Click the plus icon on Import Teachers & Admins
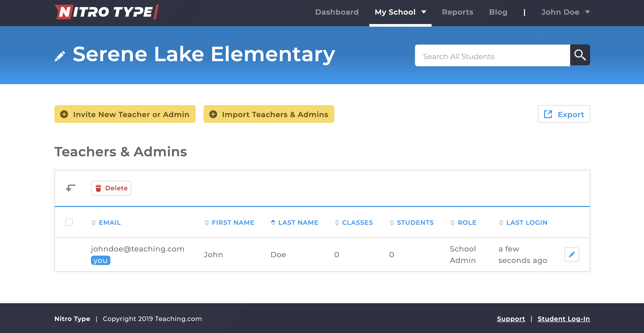Screen dimensions: 644x333 213,114
